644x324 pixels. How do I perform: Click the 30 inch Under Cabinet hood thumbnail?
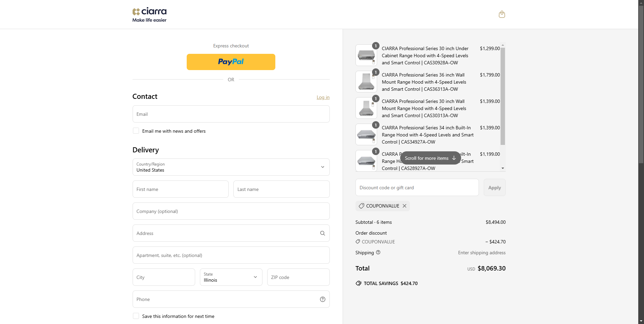[366, 55]
